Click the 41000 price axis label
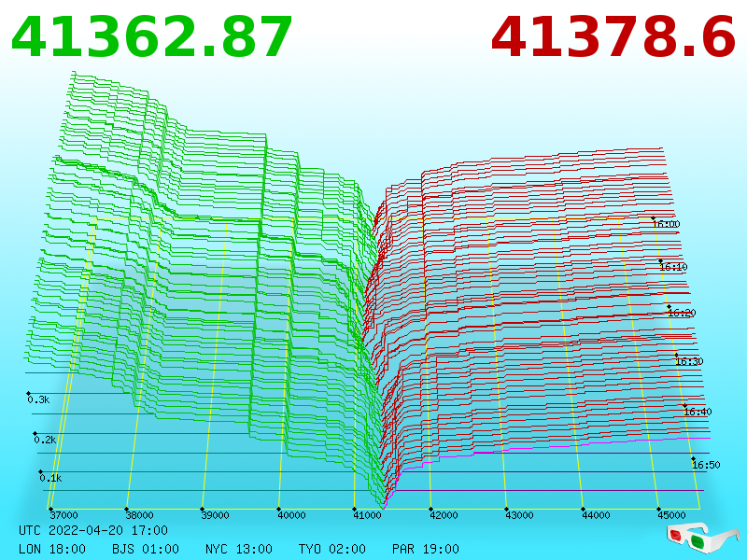Viewport: 747px width, 560px height. tap(367, 515)
